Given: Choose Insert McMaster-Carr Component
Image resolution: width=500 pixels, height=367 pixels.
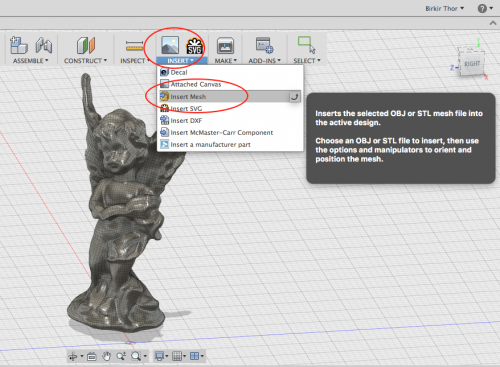Looking at the screenshot, I should tap(230, 132).
